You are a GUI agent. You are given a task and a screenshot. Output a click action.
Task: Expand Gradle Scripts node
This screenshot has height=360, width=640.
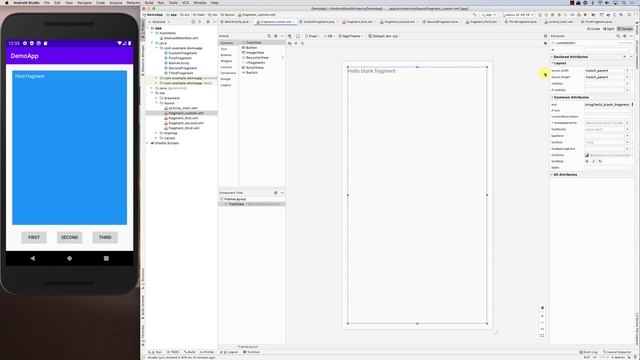click(x=148, y=143)
